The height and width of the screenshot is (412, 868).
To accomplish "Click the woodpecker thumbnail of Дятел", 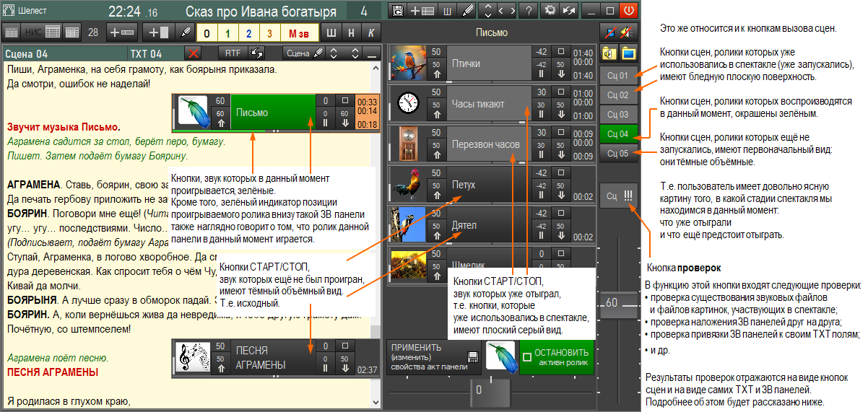I will click(409, 225).
